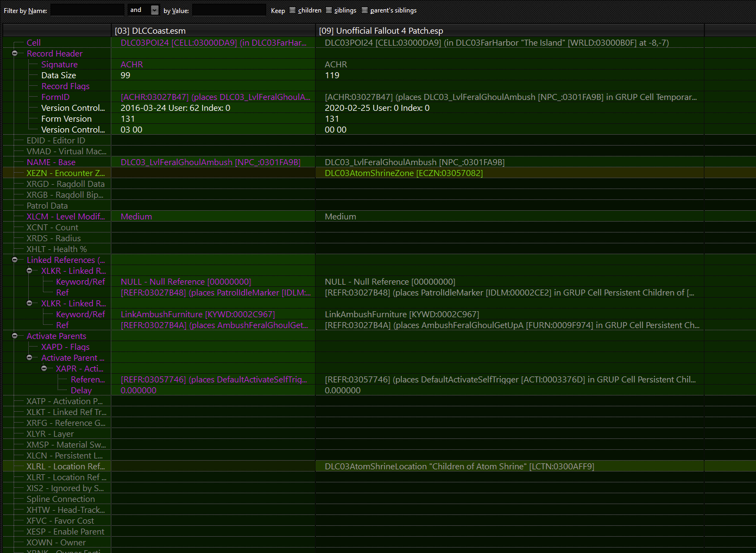
Task: Click DLCCoast Delay value 0.000000
Action: 138,390
